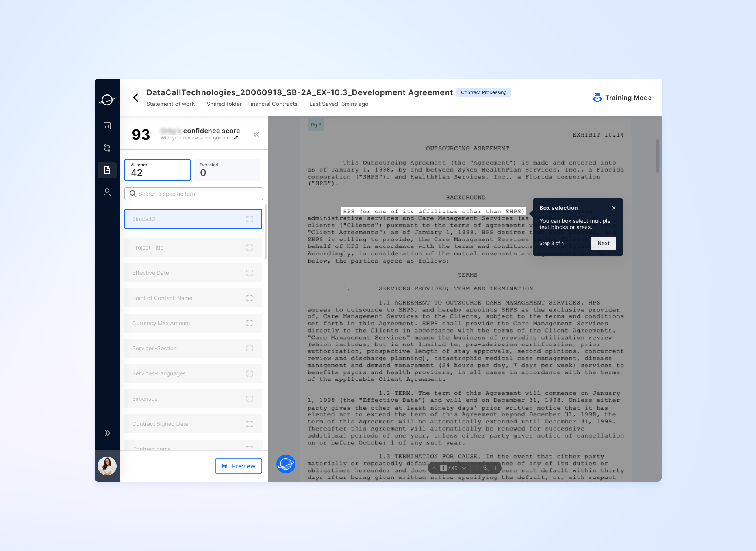Select the Project Title term
Viewport: 756px width, 551px height.
click(193, 248)
